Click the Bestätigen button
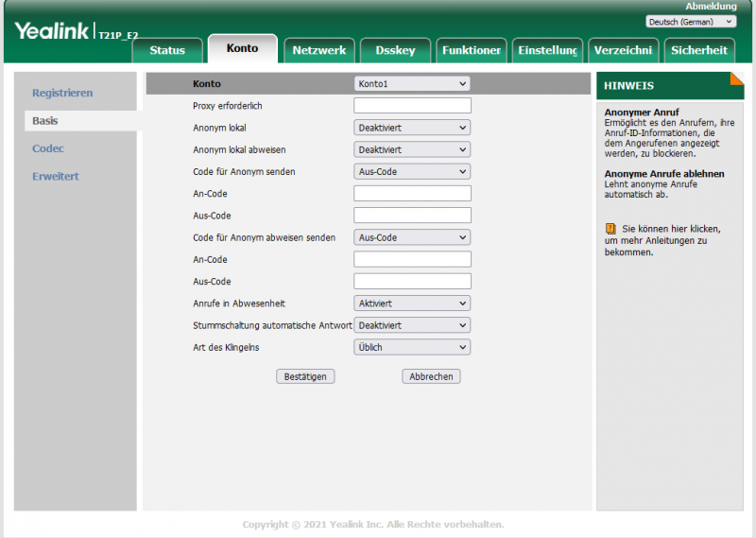The width and height of the screenshot is (756, 538). click(x=305, y=376)
